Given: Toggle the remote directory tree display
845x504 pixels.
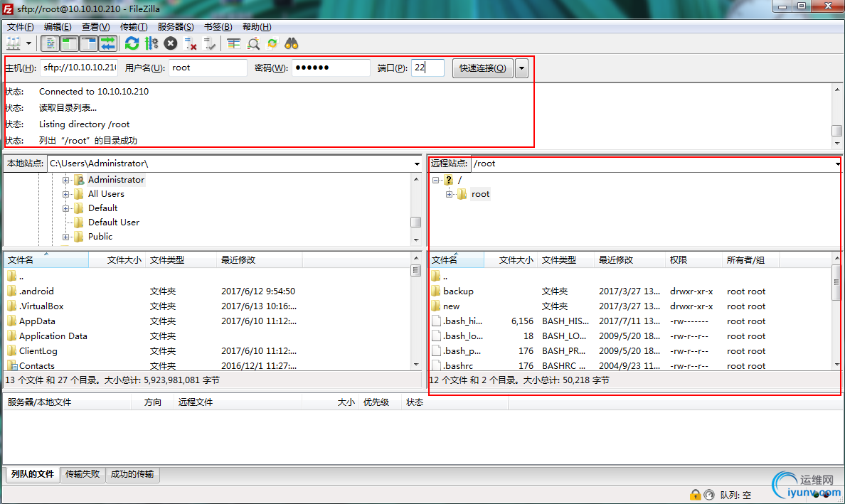Looking at the screenshot, I should click(89, 43).
